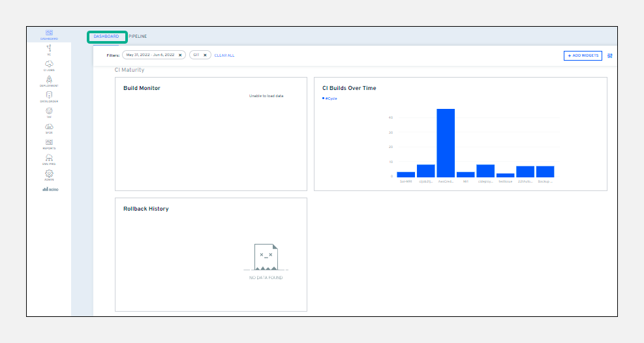
Task: Click the No Data Found file icon
Action: (x=266, y=257)
